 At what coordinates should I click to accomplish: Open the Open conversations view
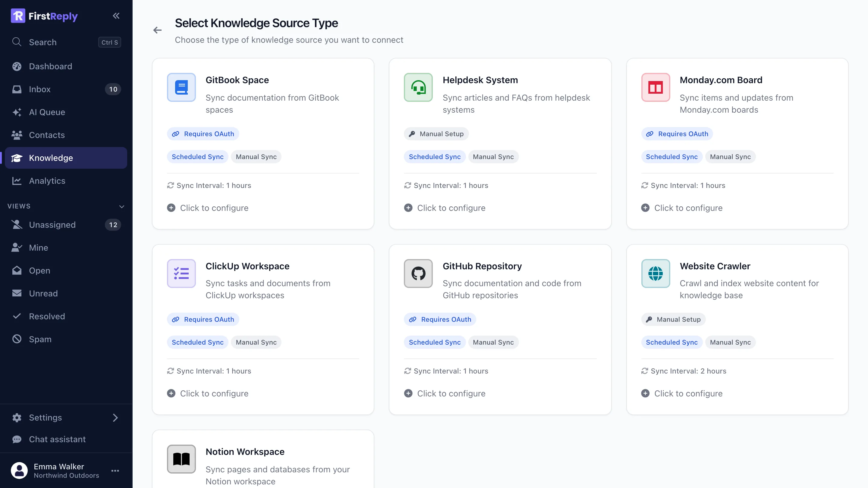66,271
